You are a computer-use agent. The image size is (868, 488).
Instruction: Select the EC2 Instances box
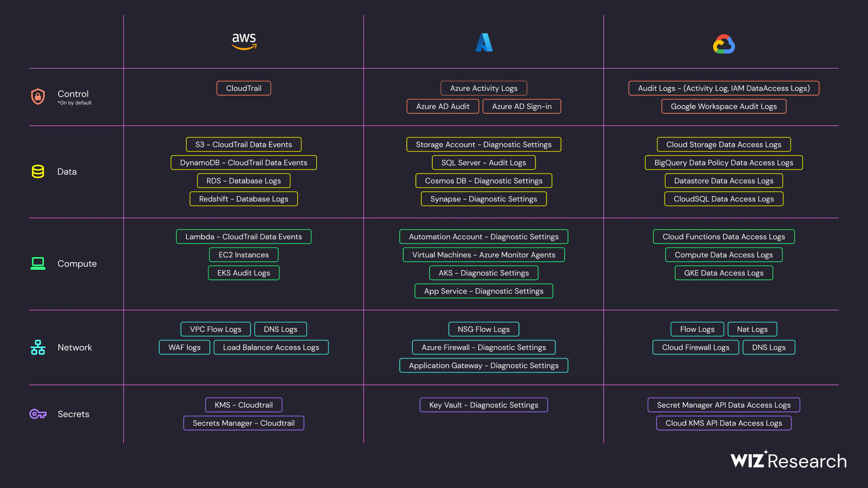(x=244, y=255)
